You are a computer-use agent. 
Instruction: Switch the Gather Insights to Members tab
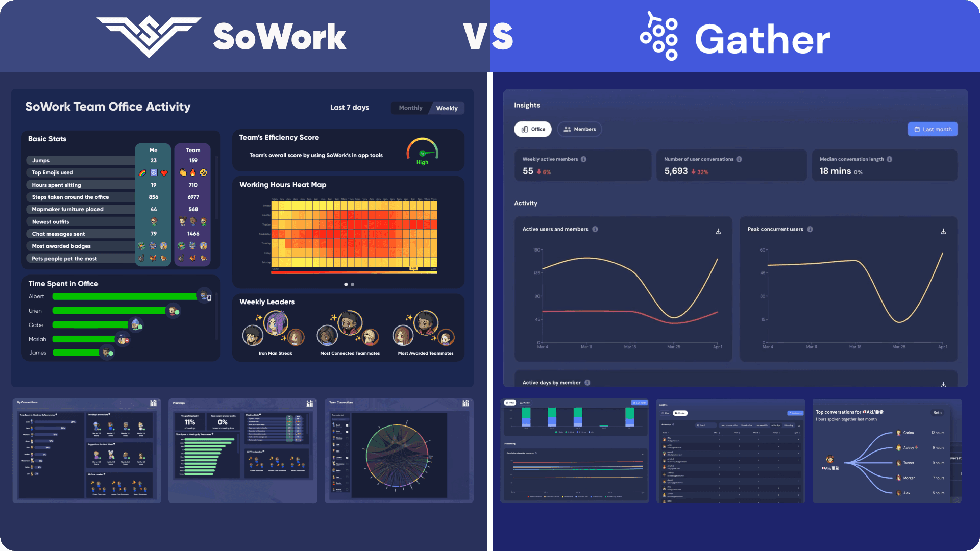[580, 129]
